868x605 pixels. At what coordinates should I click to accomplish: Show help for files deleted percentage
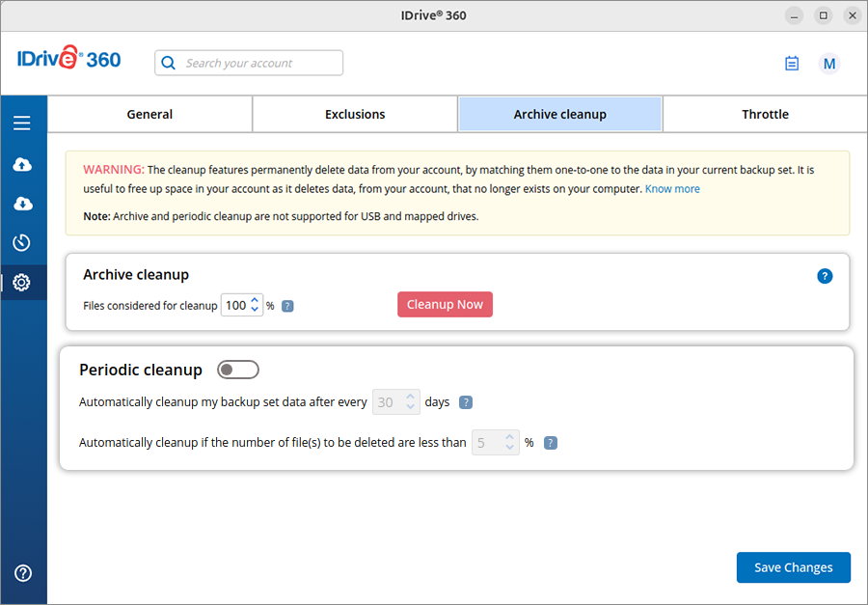tap(551, 443)
